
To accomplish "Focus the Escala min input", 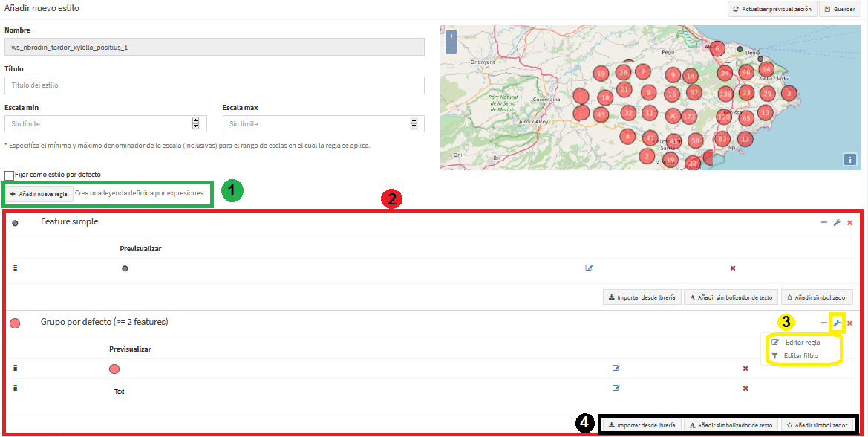I will [105, 123].
